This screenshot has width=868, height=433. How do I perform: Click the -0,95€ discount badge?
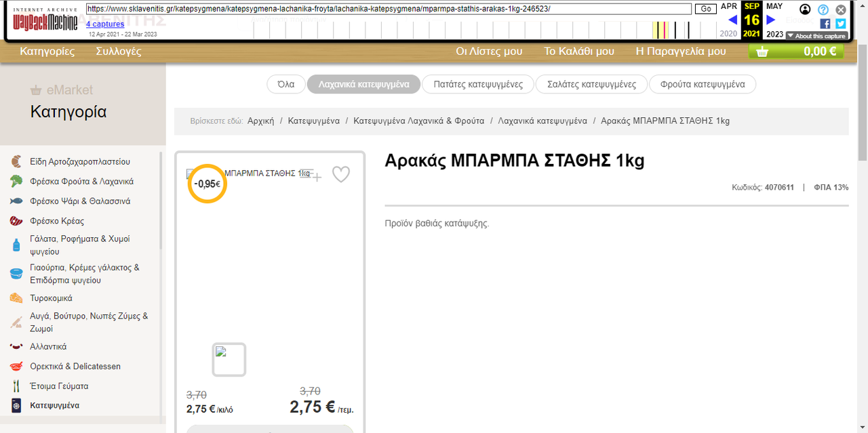[207, 184]
